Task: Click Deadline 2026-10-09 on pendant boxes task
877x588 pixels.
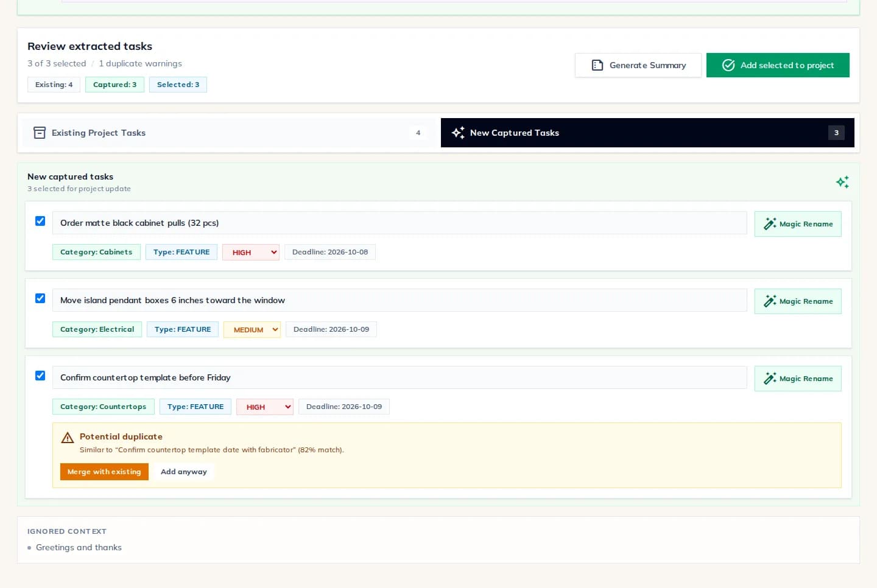Action: tap(331, 329)
